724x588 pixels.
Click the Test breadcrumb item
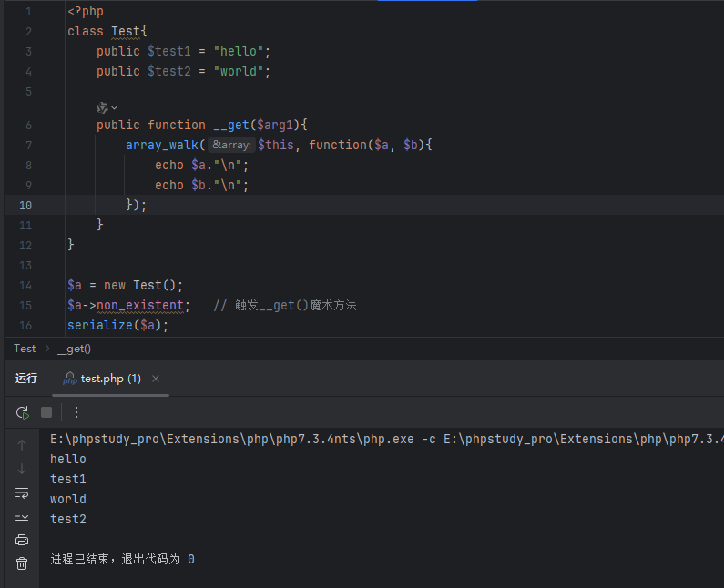tap(25, 349)
